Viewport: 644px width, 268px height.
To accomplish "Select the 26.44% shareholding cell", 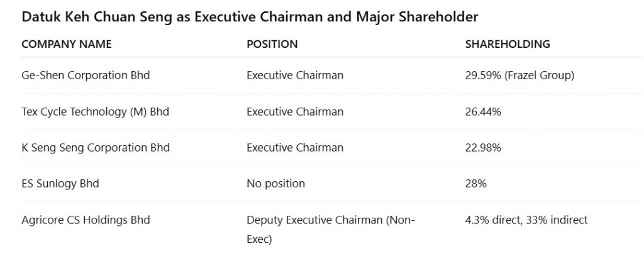I will 482,112.
